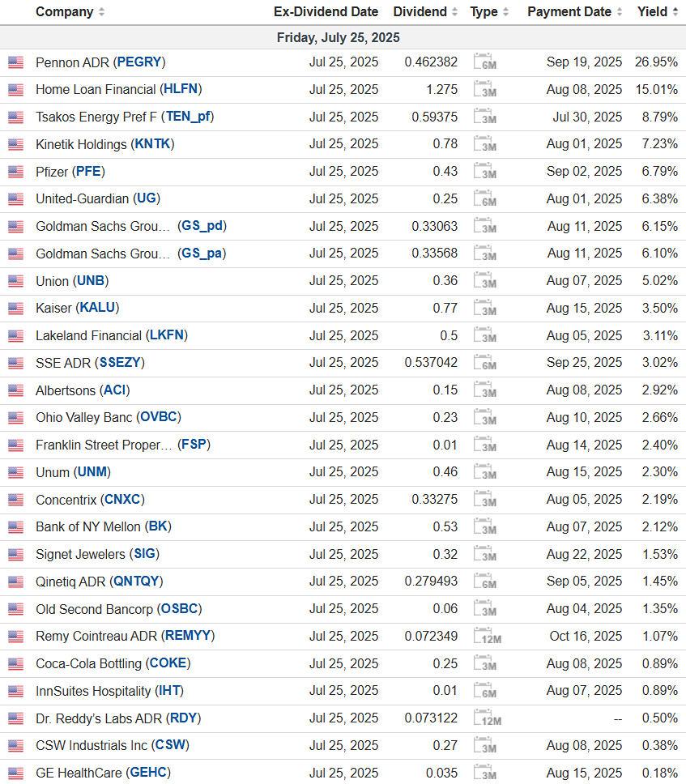686x784 pixels.
Task: Open the PFE ticker link
Action: pyautogui.click(x=89, y=171)
